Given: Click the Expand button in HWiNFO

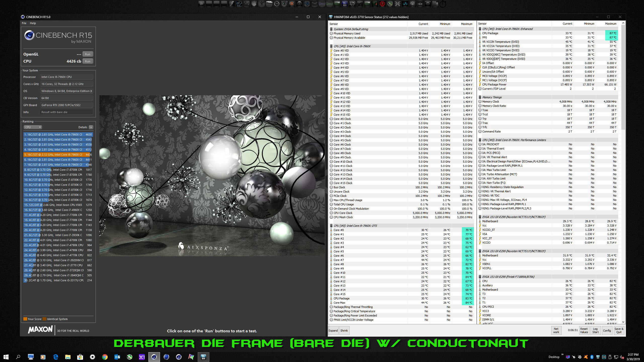Looking at the screenshot, I should point(333,331).
